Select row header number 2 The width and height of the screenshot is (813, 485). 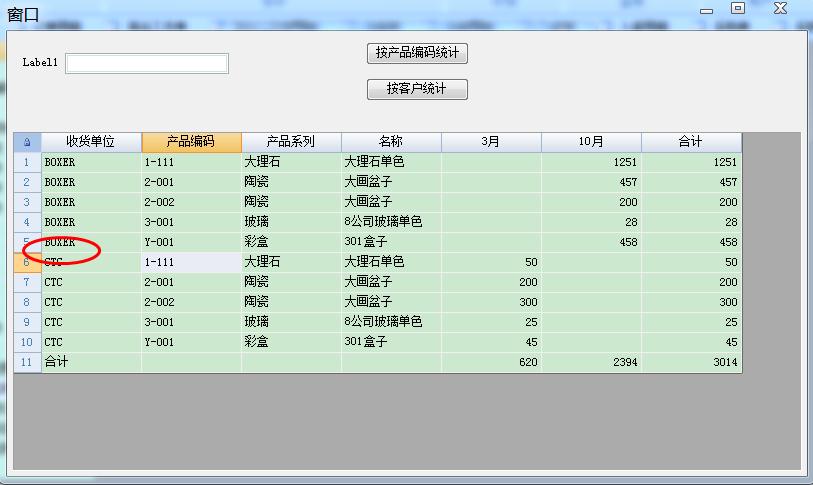[27, 183]
